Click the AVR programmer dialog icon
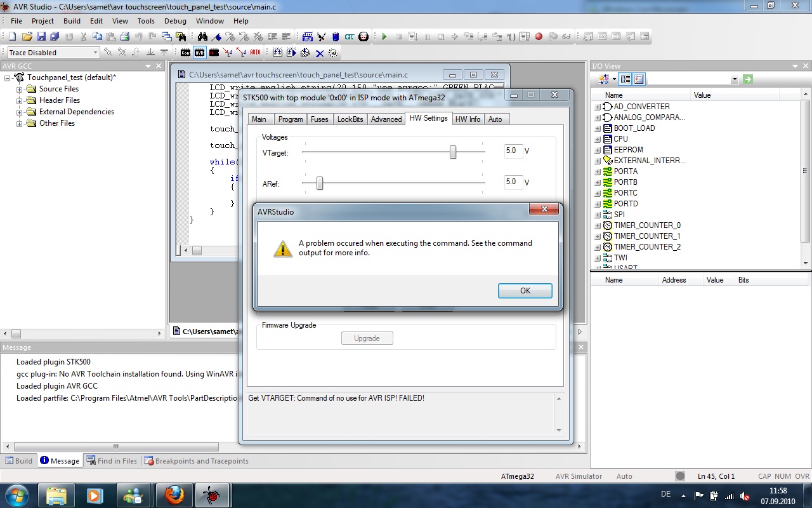 tap(200, 52)
